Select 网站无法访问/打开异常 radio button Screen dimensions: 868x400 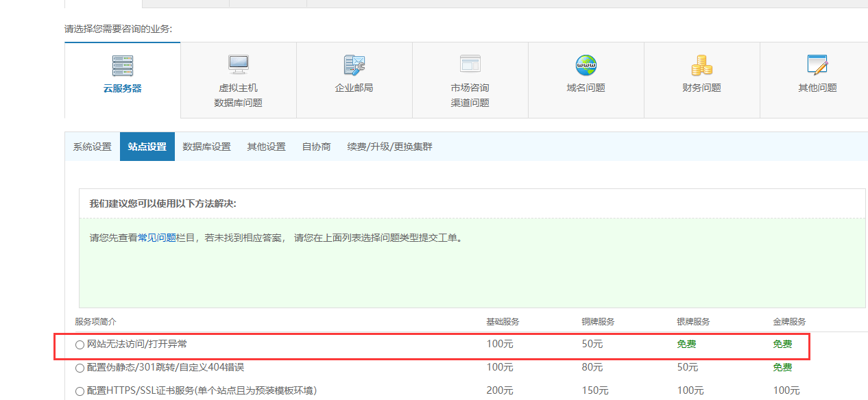80,345
